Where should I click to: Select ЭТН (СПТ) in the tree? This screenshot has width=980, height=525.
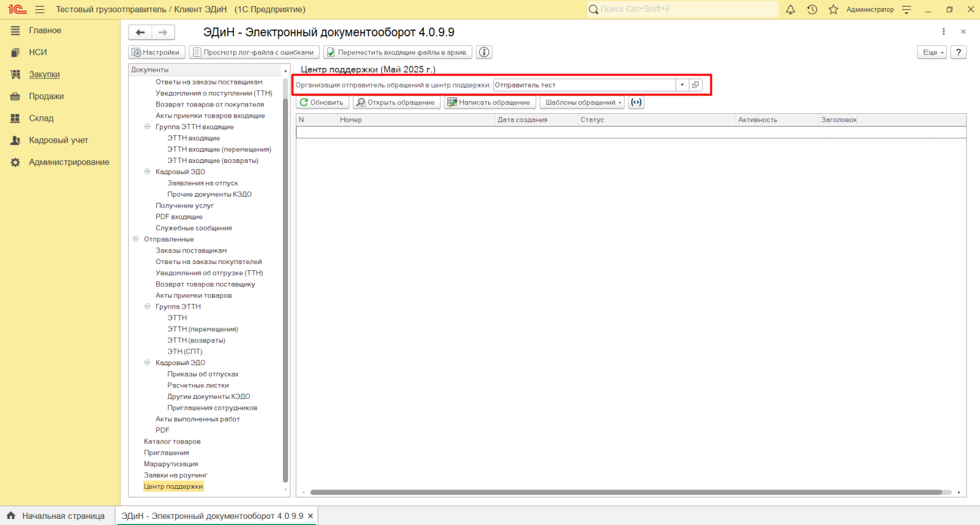(x=185, y=352)
